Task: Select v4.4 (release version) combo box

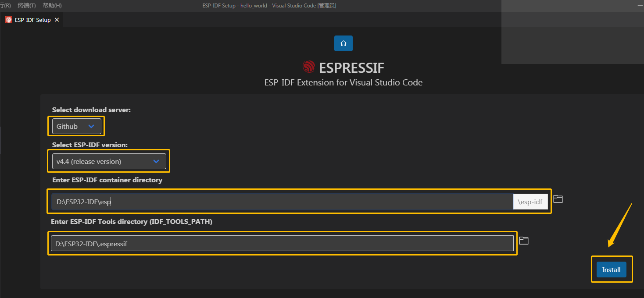Action: (109, 161)
